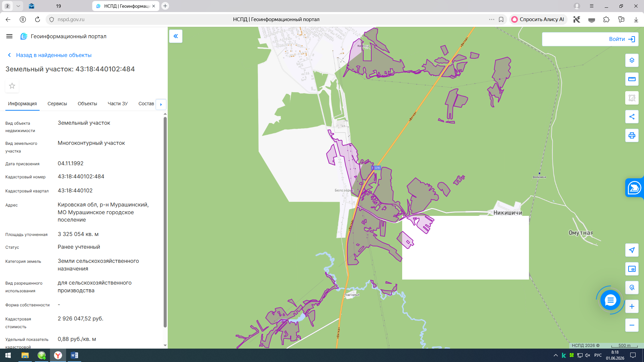This screenshot has width=644, height=362.
Task: Open the support chat bubble
Action: (x=610, y=300)
